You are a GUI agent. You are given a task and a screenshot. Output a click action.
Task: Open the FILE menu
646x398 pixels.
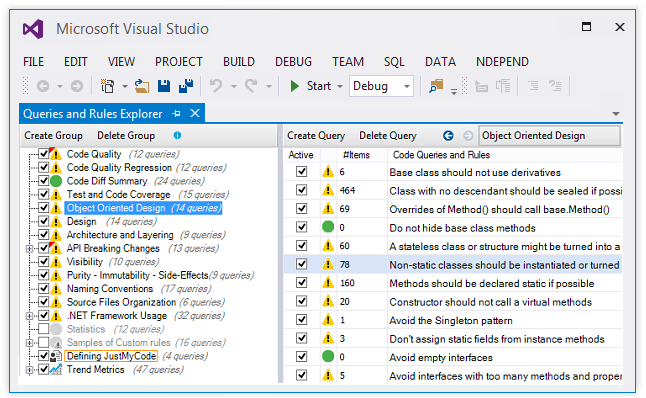(x=33, y=62)
